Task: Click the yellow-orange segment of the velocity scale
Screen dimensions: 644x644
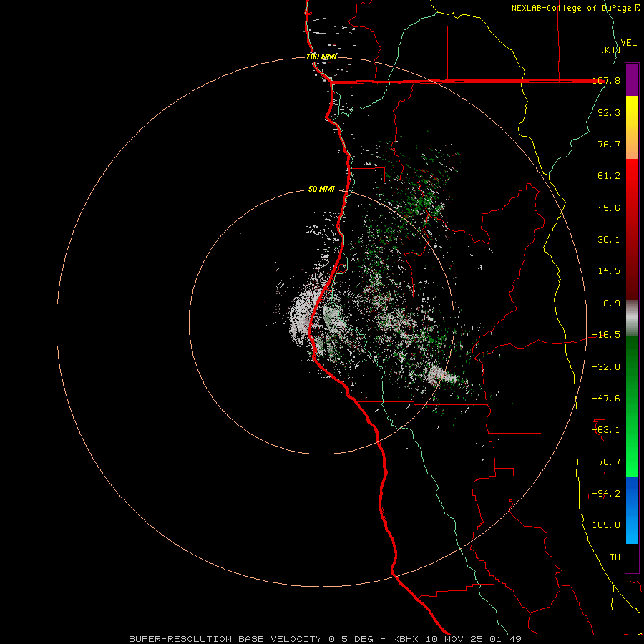Action: pos(632,127)
